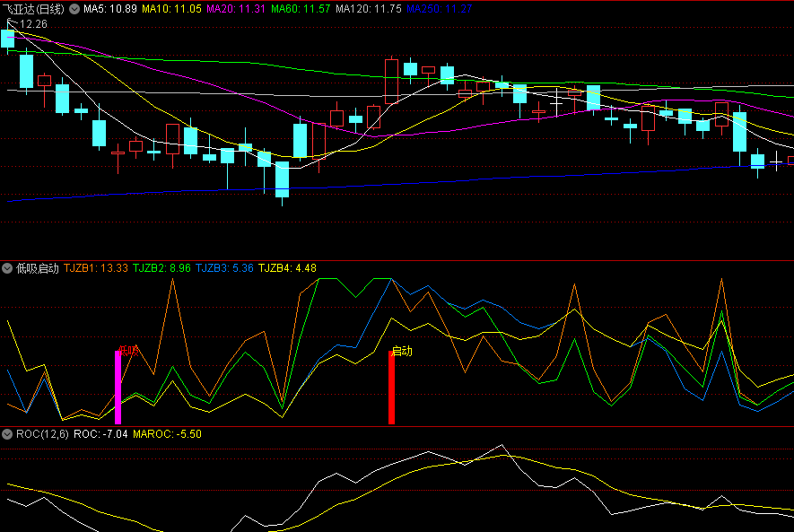The height and width of the screenshot is (532, 794).
Task: Select the MA250: 11.27 label
Action: [439, 9]
